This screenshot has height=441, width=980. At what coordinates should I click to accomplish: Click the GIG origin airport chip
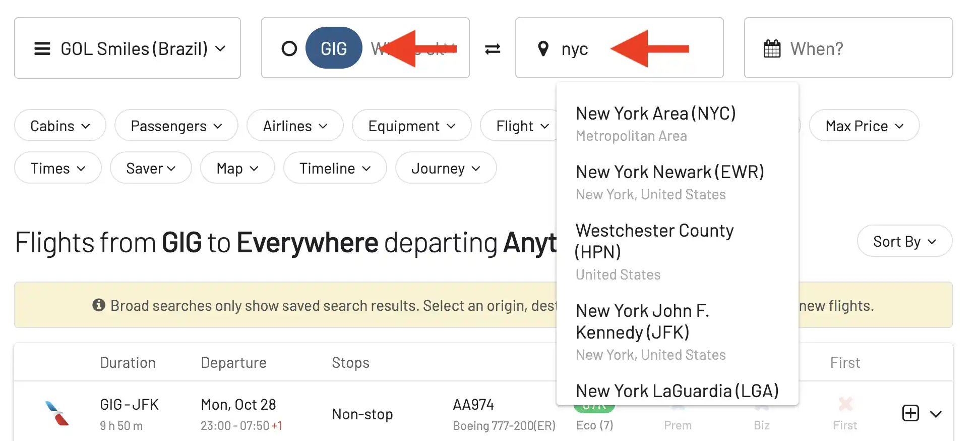tap(334, 48)
